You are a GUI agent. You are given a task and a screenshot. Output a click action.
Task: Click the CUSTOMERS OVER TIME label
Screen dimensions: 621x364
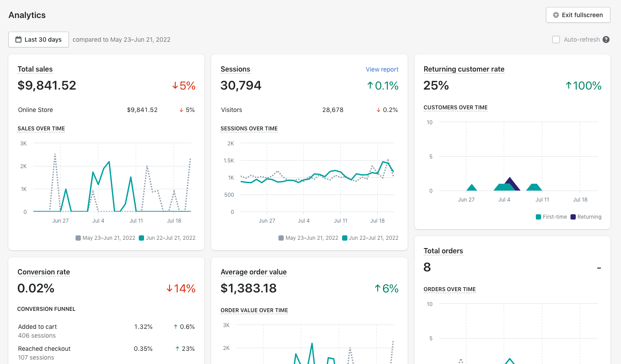pyautogui.click(x=455, y=108)
